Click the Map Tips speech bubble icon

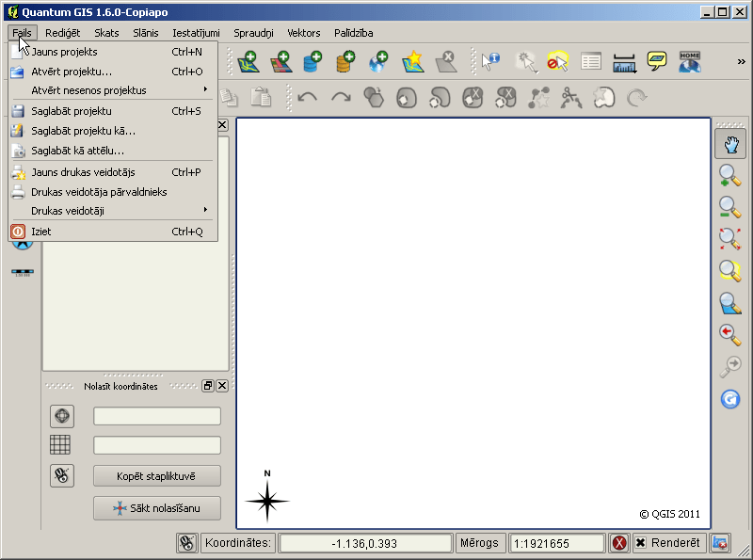[656, 61]
